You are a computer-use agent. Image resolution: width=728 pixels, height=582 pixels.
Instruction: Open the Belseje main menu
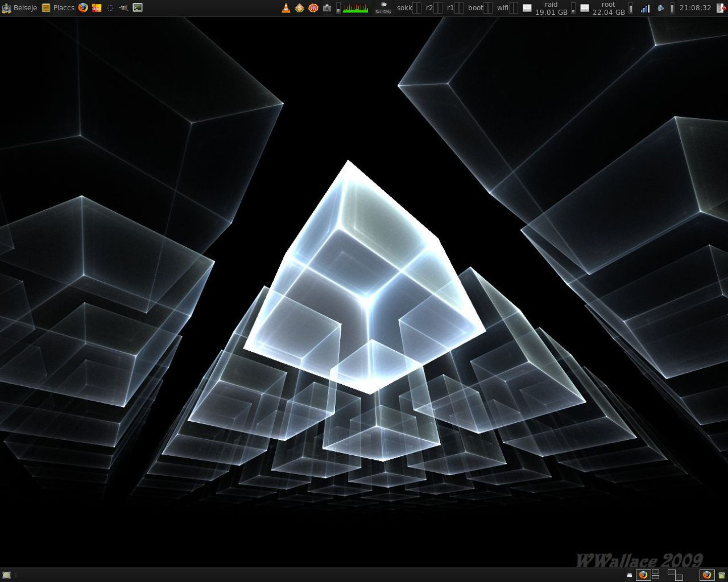(x=19, y=8)
